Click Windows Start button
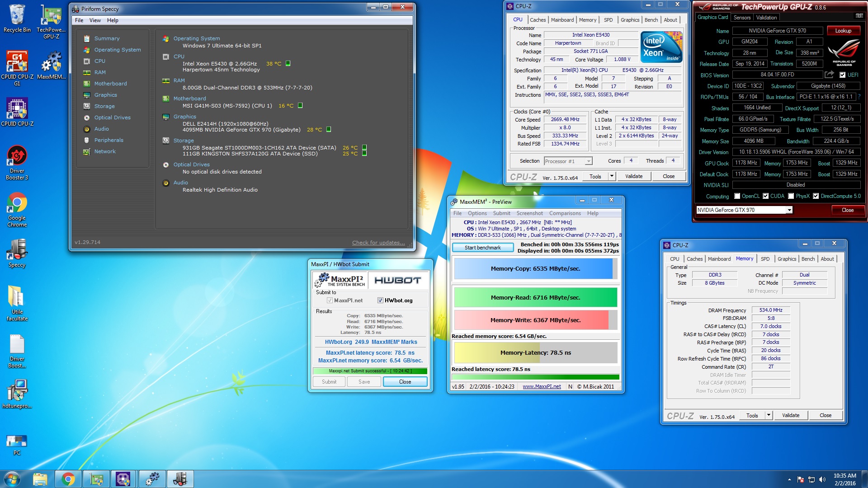 (12, 479)
